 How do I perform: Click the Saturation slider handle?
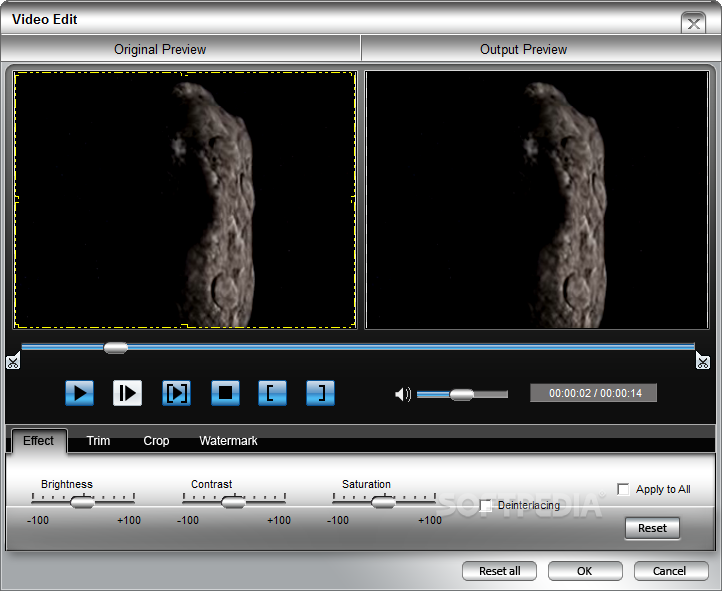[383, 503]
